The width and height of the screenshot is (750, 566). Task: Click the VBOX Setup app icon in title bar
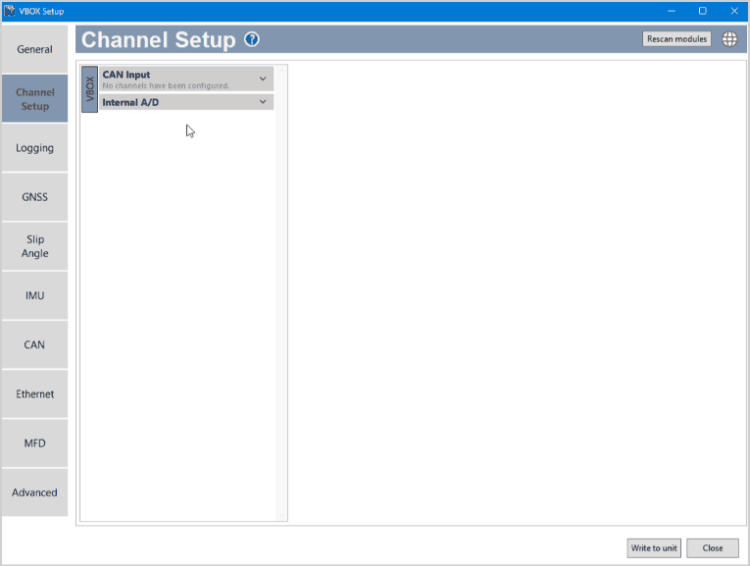pos(9,11)
